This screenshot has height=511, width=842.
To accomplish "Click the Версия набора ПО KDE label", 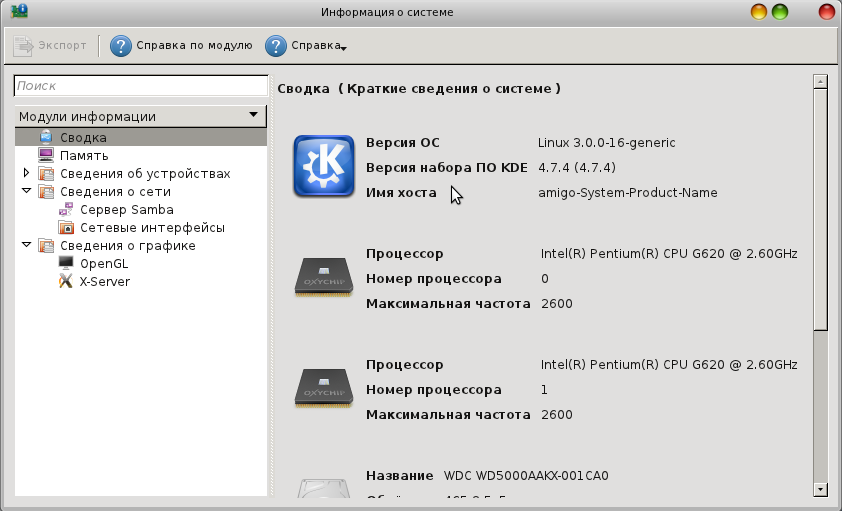I will 447,167.
